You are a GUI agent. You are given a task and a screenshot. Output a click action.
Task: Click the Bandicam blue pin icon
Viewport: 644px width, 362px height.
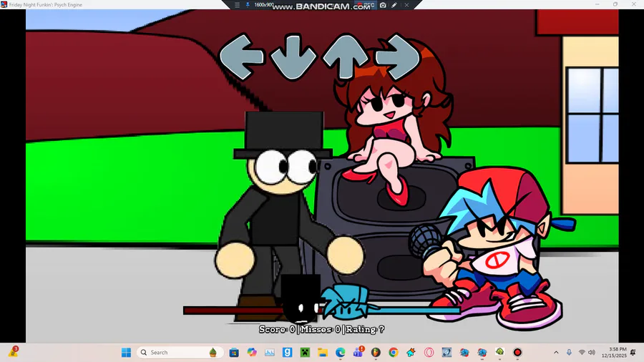pyautogui.click(x=248, y=5)
